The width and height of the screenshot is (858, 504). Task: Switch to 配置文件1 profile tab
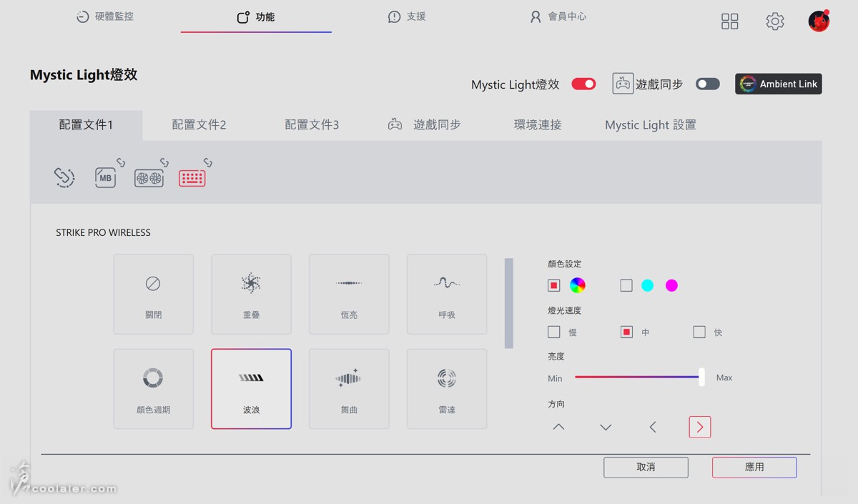tap(87, 125)
